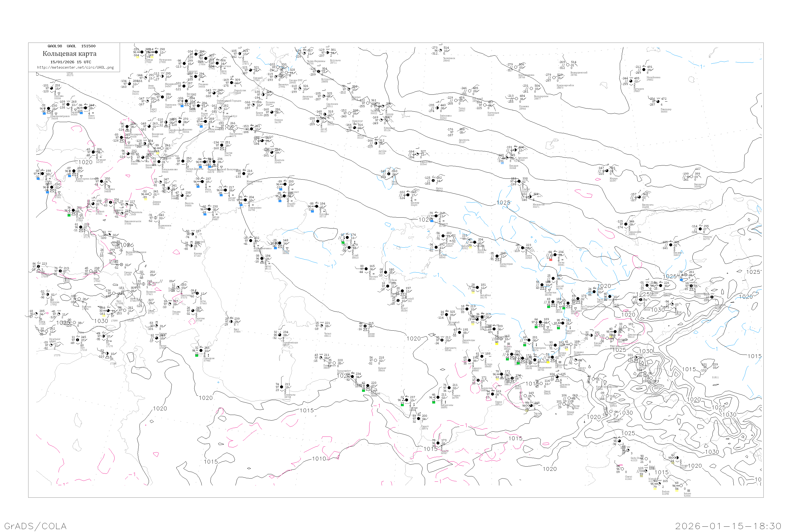Click the Харьков half-filled station circle
This screenshot has width=798, height=532.
point(68,105)
